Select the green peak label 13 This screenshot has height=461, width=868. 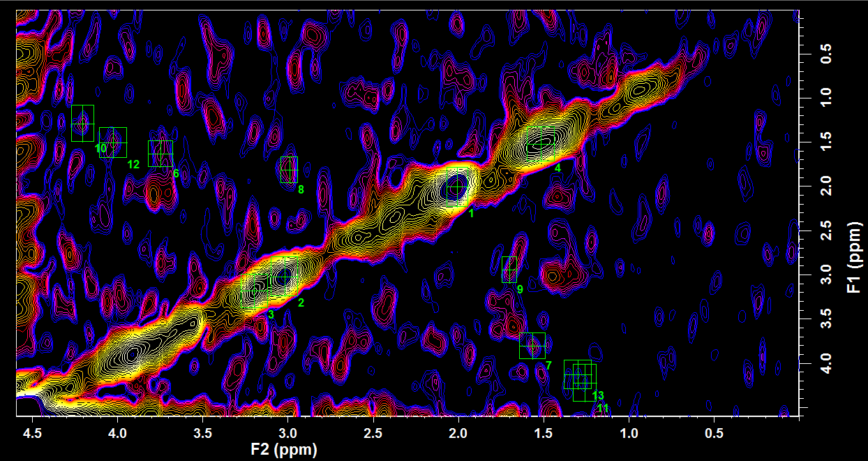click(x=598, y=396)
